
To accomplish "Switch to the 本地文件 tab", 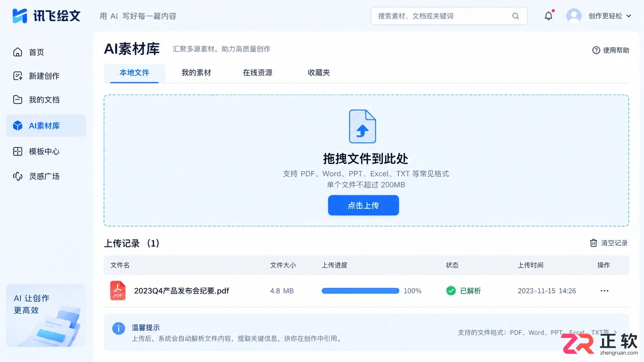I will click(134, 73).
